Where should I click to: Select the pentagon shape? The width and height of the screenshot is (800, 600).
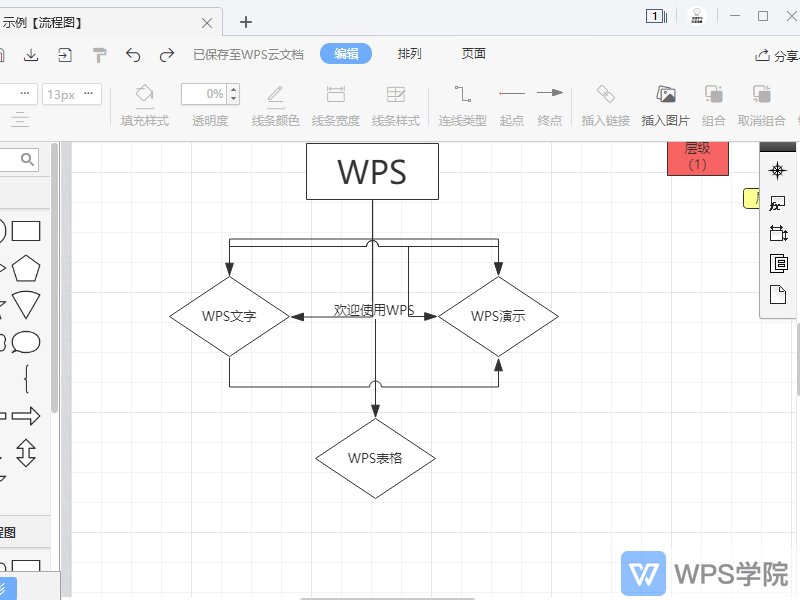26,268
